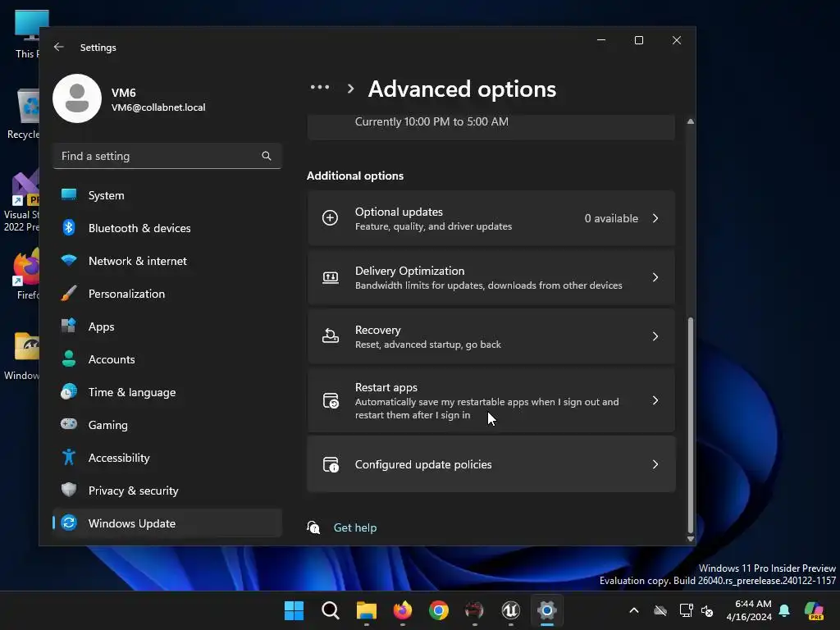Click the Optional updates plus-circle icon

coord(330,218)
